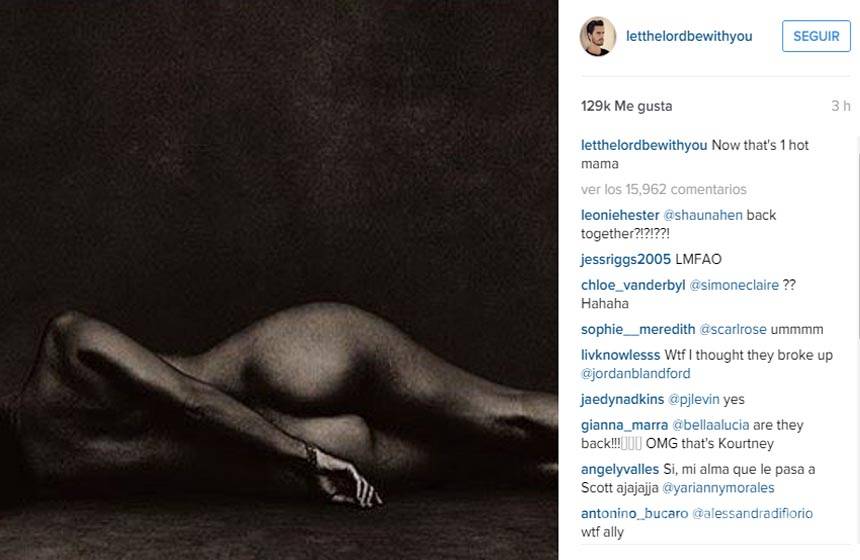Open livknowlesss's profile
The height and width of the screenshot is (560, 860).
point(620,355)
